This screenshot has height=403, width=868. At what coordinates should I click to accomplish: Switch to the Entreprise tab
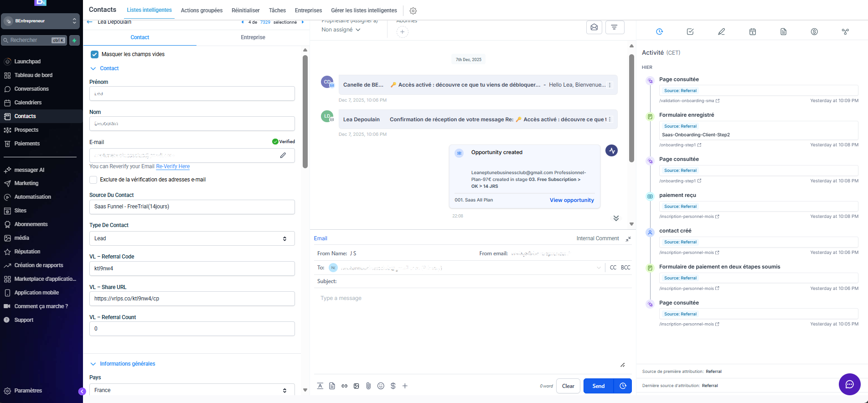[253, 37]
